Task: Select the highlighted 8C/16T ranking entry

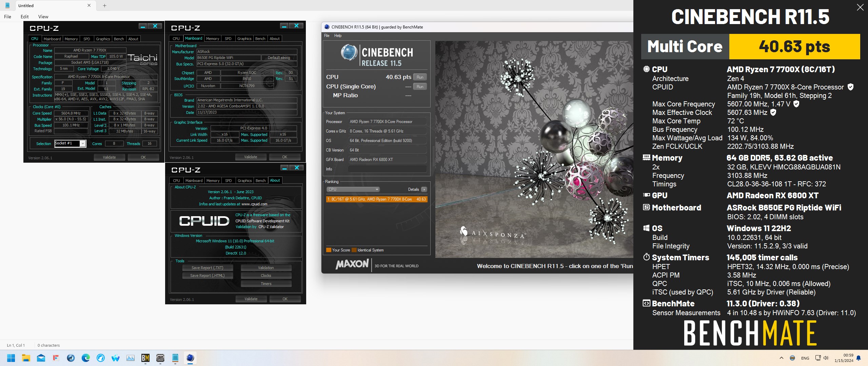Action: pos(377,199)
